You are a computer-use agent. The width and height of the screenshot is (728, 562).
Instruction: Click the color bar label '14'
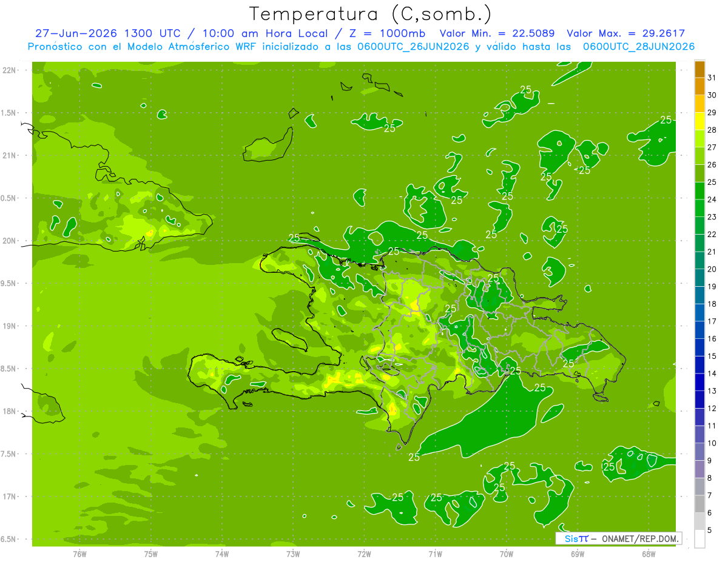(x=712, y=374)
